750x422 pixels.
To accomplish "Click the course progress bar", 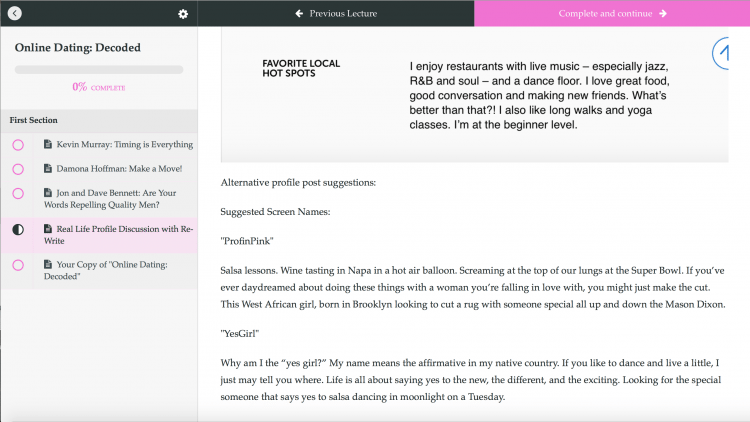I will (x=99, y=70).
